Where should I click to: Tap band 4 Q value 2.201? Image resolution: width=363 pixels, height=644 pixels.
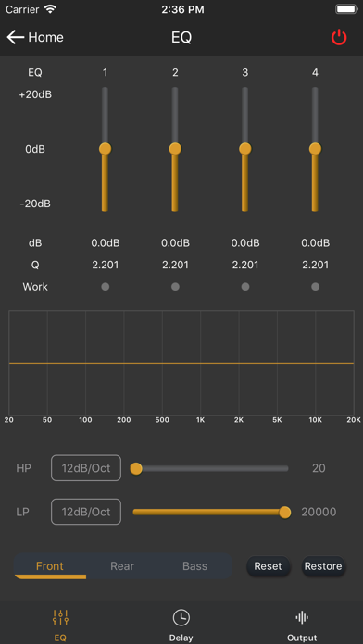316,265
